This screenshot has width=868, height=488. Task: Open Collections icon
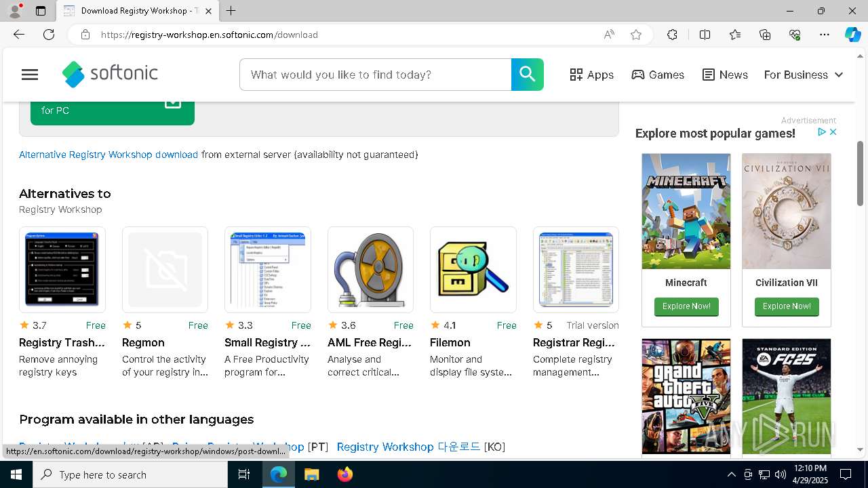(x=765, y=35)
